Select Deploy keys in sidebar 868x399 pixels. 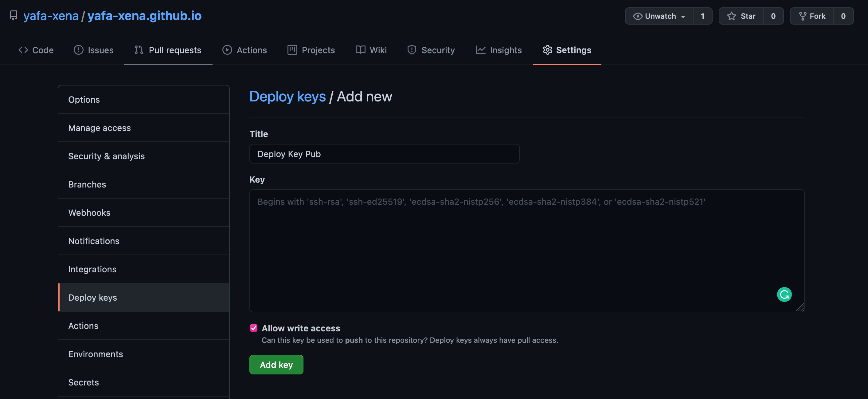point(144,298)
